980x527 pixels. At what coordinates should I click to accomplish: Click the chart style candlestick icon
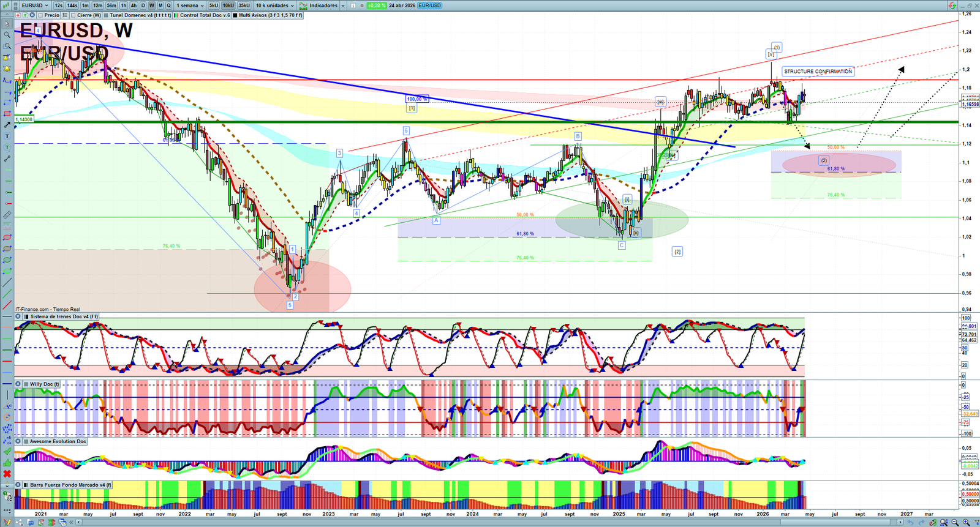[x=6, y=6]
